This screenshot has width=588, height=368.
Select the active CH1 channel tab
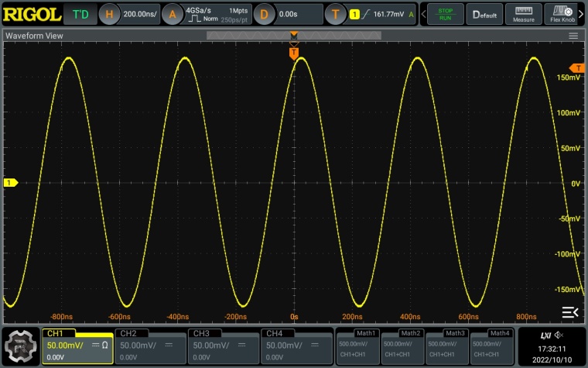[x=77, y=346]
